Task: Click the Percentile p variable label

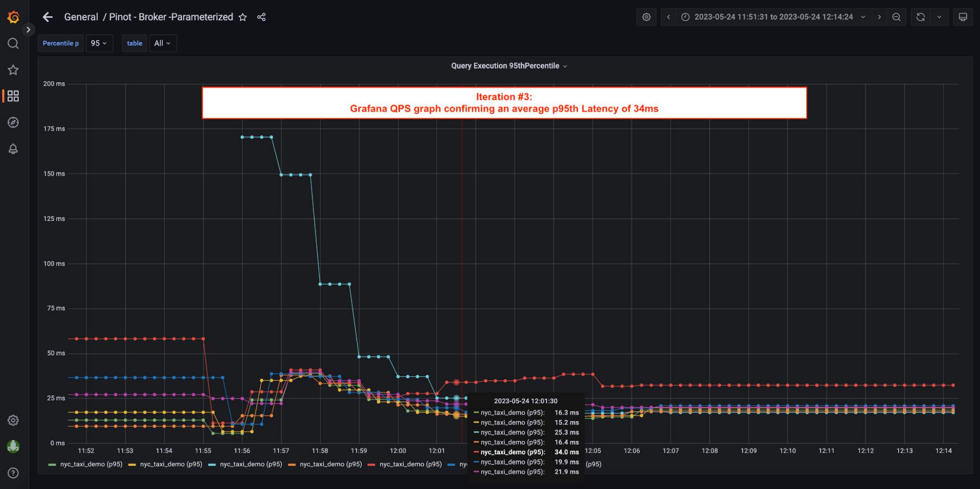Action: (61, 43)
